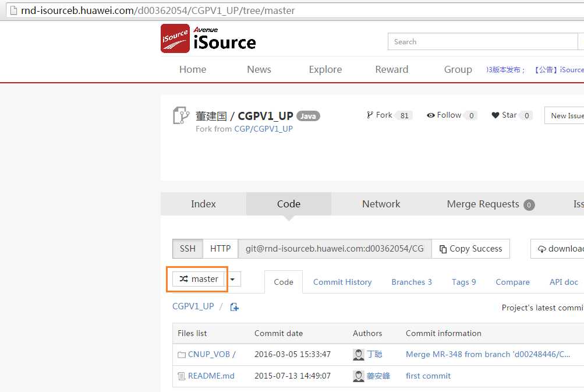584x392 pixels.
Task: Click the Commit date column header
Action: tap(278, 334)
